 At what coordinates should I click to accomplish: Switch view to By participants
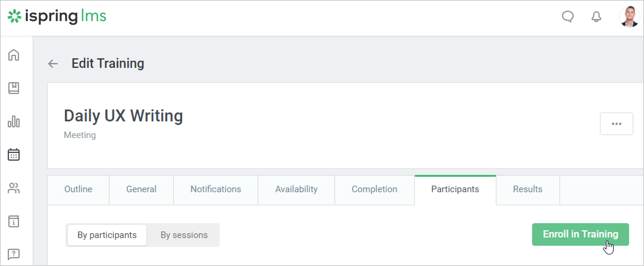(107, 235)
